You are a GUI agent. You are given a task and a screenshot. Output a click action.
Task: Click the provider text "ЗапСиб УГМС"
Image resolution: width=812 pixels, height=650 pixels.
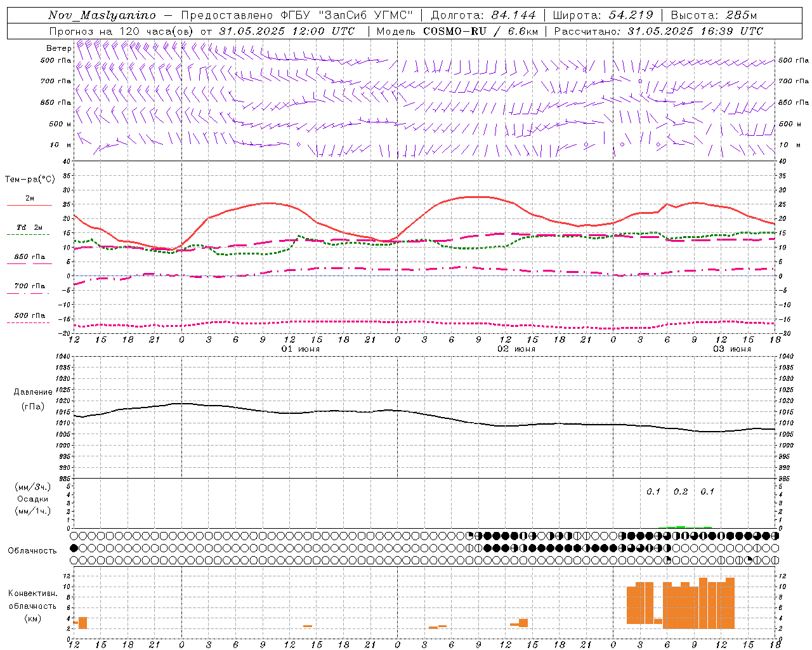tap(366, 15)
